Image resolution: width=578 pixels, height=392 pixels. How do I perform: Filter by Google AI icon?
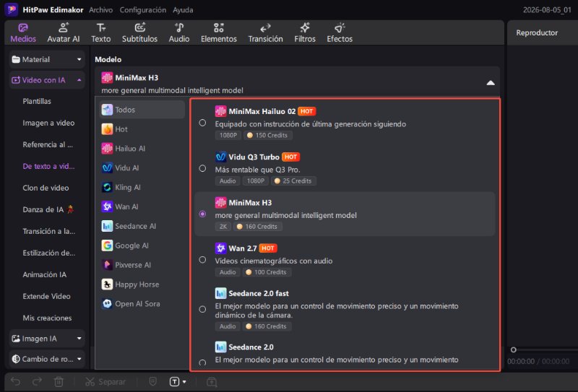107,245
